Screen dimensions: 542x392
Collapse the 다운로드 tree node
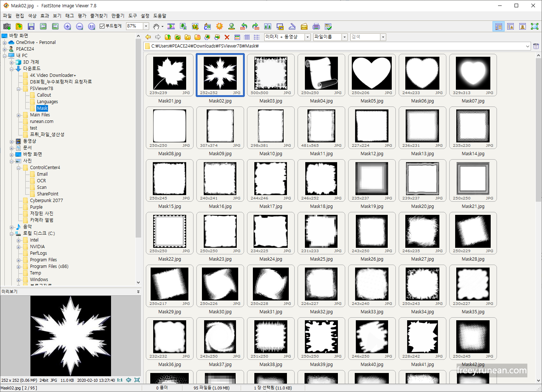click(x=11, y=69)
